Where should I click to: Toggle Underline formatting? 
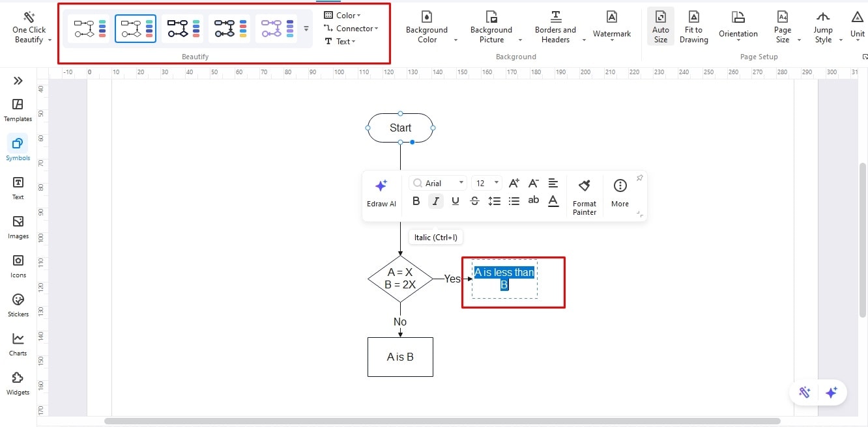456,201
